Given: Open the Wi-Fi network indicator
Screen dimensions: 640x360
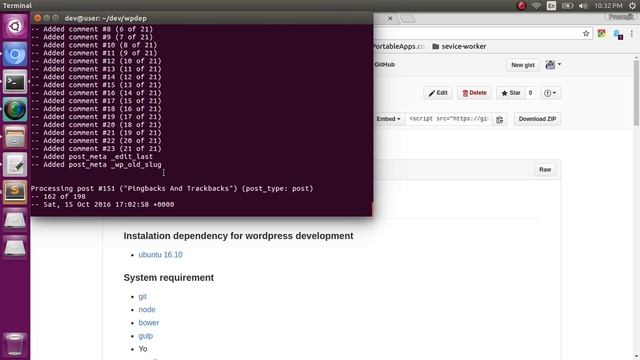Looking at the screenshot, I should (536, 6).
